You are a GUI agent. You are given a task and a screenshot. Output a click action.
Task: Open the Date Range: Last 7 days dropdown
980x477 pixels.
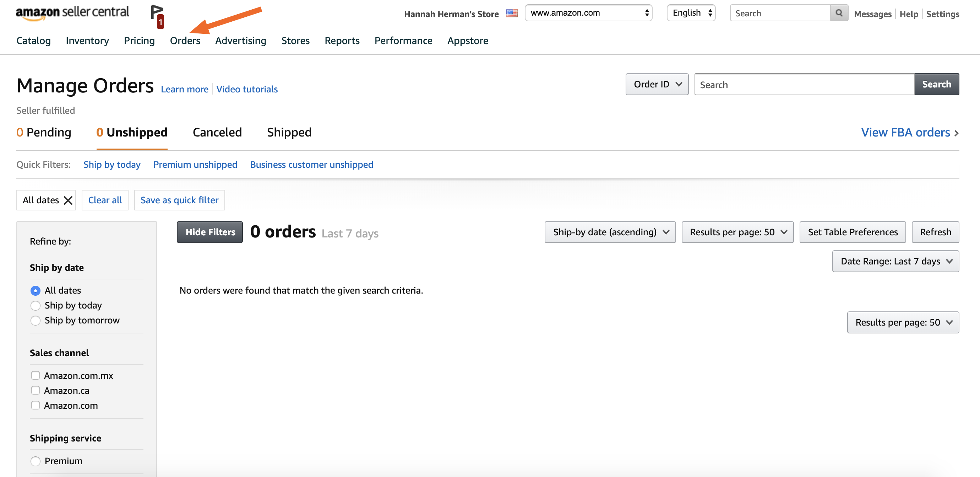point(895,262)
